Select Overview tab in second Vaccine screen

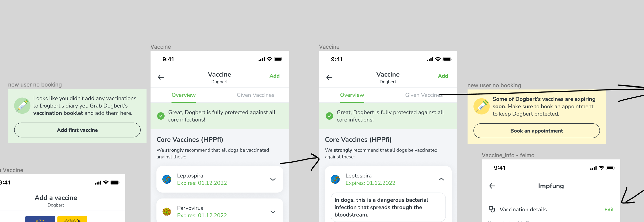352,95
